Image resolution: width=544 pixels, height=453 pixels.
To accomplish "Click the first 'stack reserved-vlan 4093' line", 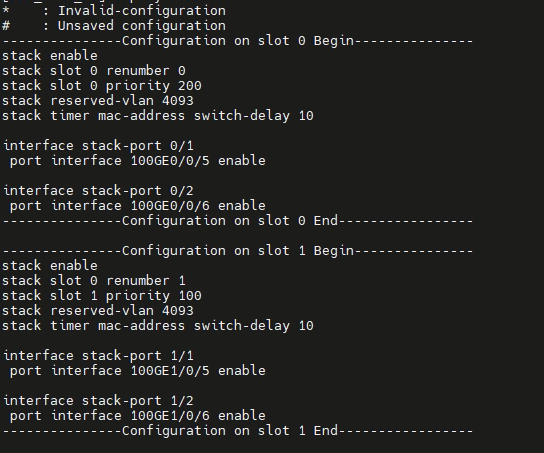I will (x=98, y=101).
